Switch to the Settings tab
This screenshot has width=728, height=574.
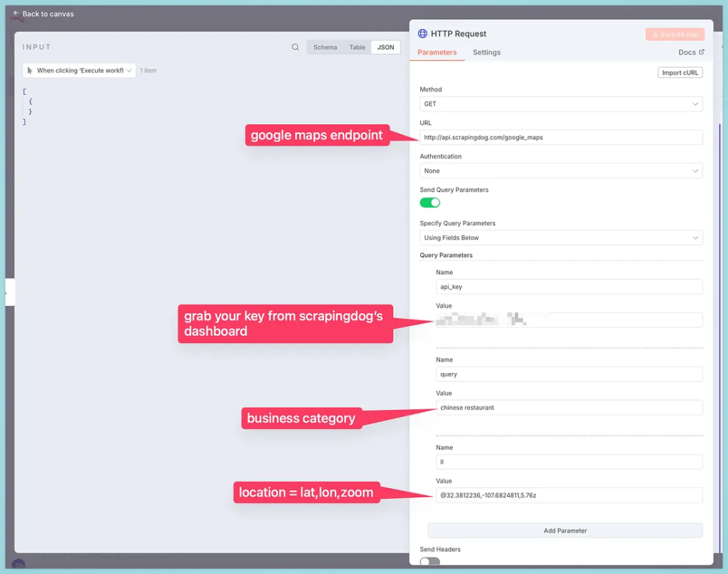[x=486, y=53]
